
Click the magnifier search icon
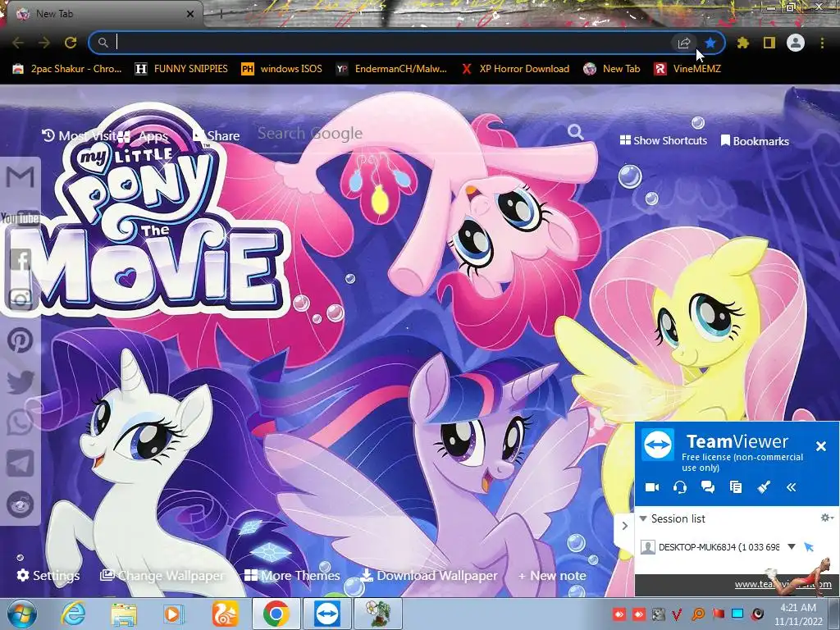coord(575,132)
